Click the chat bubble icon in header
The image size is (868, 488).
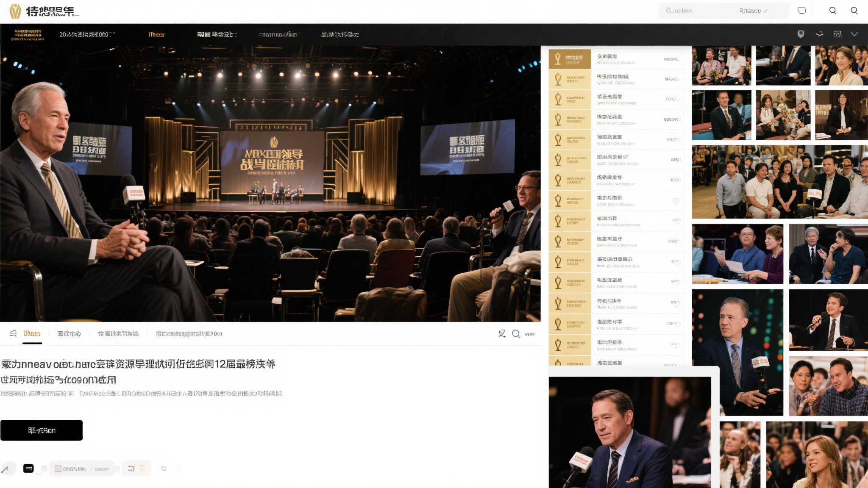pos(801,11)
